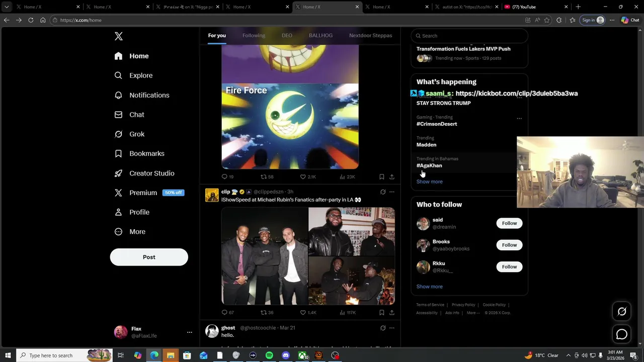Share clip's iShowSpeed post
The image size is (644, 362).
coord(392,313)
